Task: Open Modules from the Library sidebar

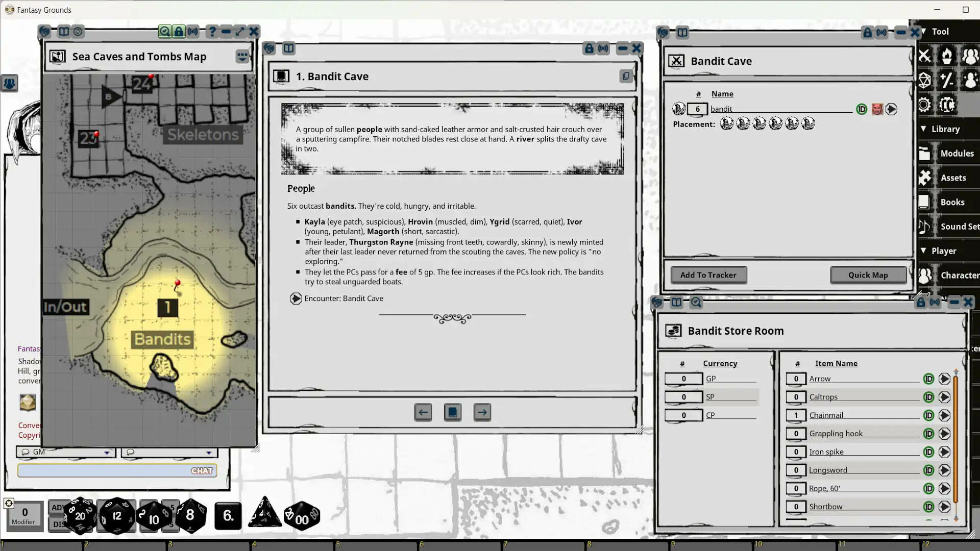Action: 956,153
